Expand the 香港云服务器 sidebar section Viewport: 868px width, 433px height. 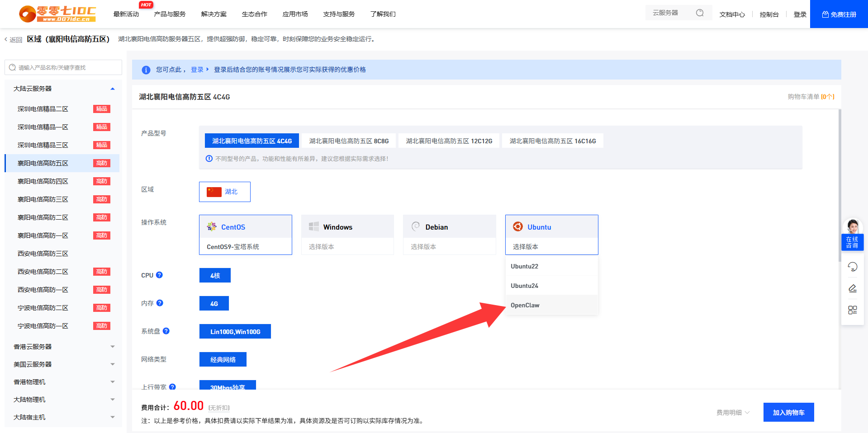coord(63,347)
